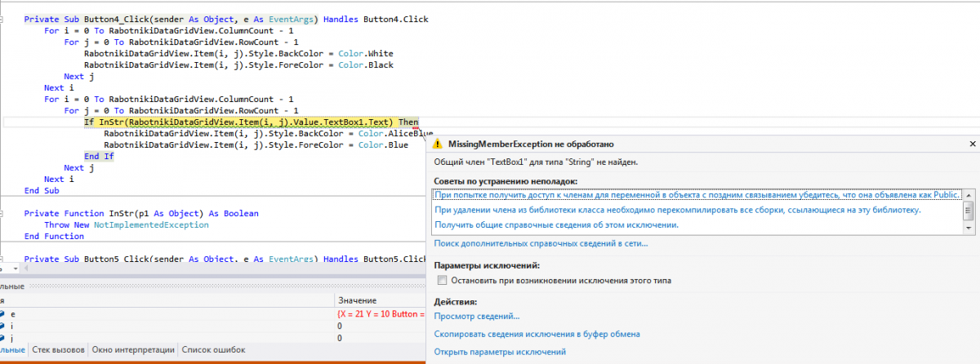This screenshot has height=364, width=980.
Task: Click the 'End Sub' line of Button4_Click
Action: click(42, 190)
